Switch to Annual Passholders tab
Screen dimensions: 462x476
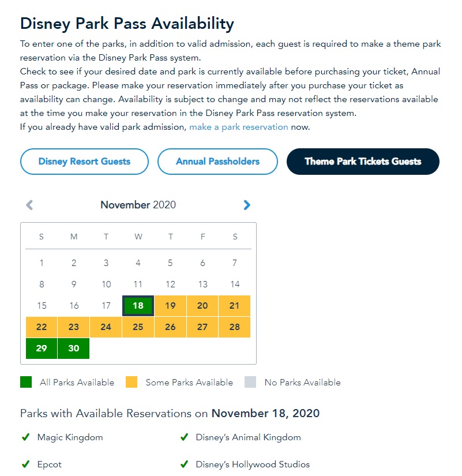(x=217, y=162)
